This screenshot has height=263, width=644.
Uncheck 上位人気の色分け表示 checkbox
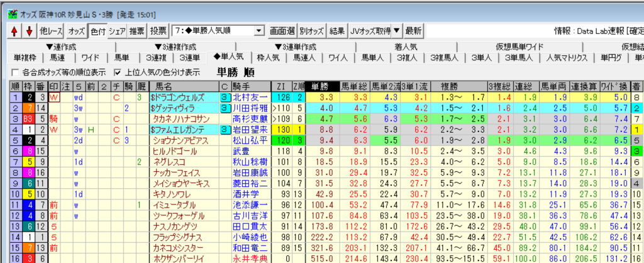tap(118, 72)
